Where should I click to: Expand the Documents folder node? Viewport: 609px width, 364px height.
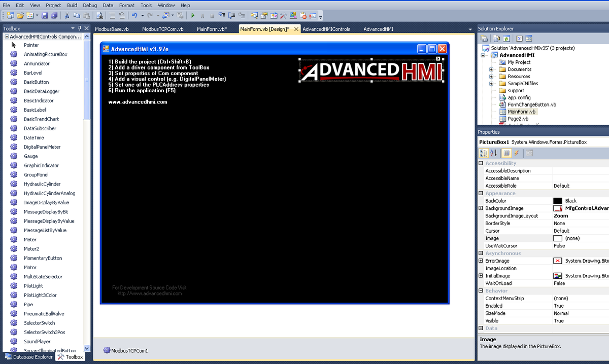491,69
